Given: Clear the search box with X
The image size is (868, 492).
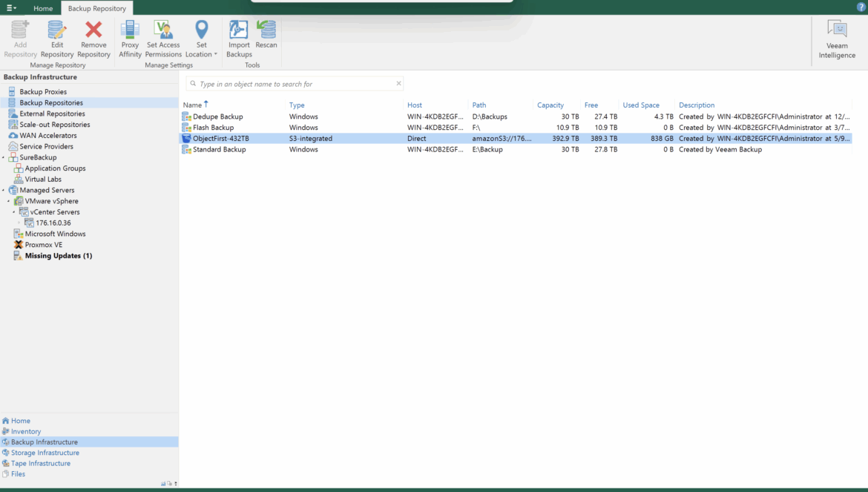Looking at the screenshot, I should coord(398,84).
